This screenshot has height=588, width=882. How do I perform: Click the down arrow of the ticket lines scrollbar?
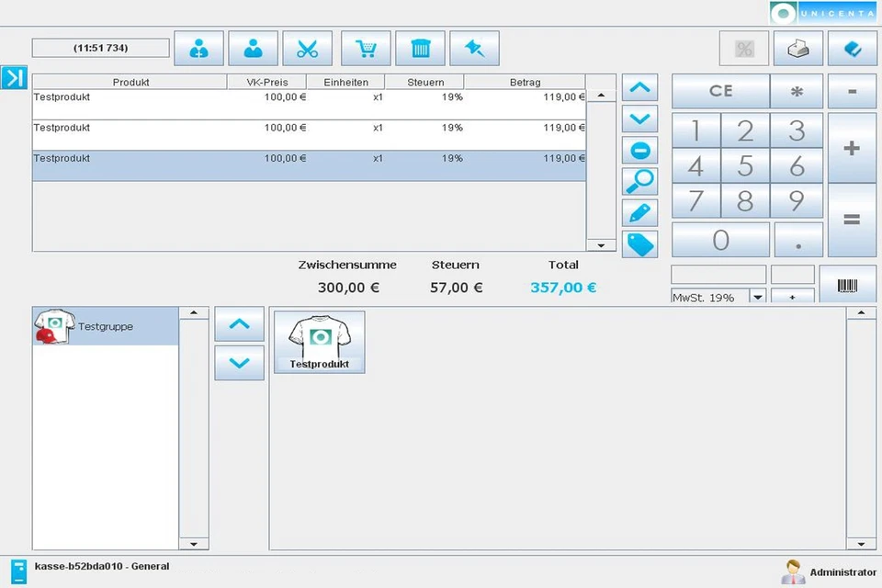click(601, 245)
